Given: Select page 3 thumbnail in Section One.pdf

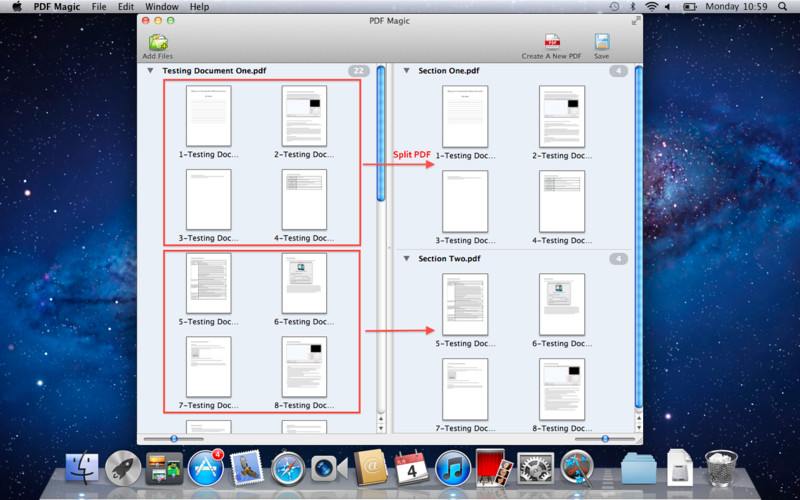Looking at the screenshot, I should point(465,202).
